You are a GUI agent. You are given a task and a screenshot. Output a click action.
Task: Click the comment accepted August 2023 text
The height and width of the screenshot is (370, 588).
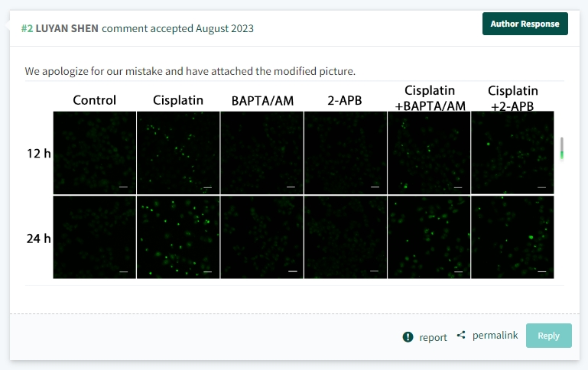pyautogui.click(x=177, y=28)
